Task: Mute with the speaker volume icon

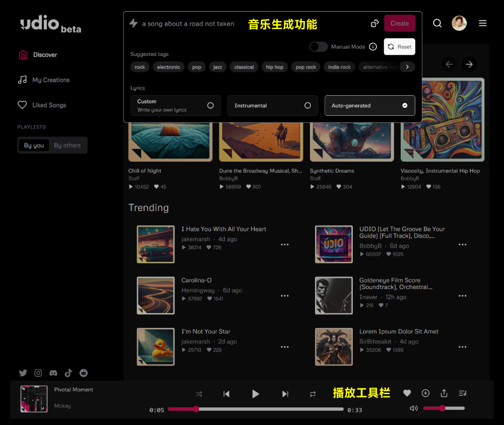Action: [414, 408]
